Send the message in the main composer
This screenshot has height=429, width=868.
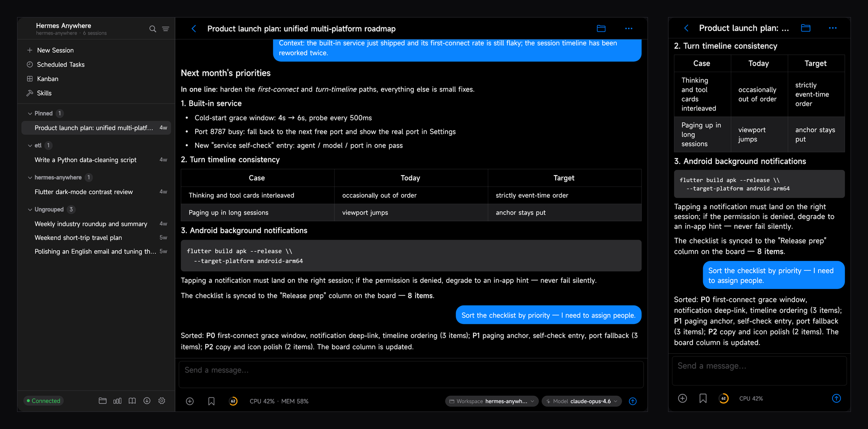point(633,401)
